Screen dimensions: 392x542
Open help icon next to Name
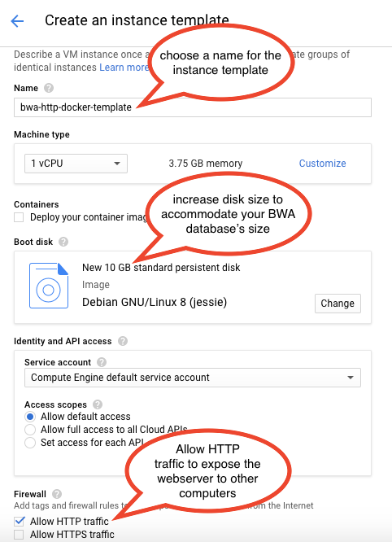tap(49, 88)
